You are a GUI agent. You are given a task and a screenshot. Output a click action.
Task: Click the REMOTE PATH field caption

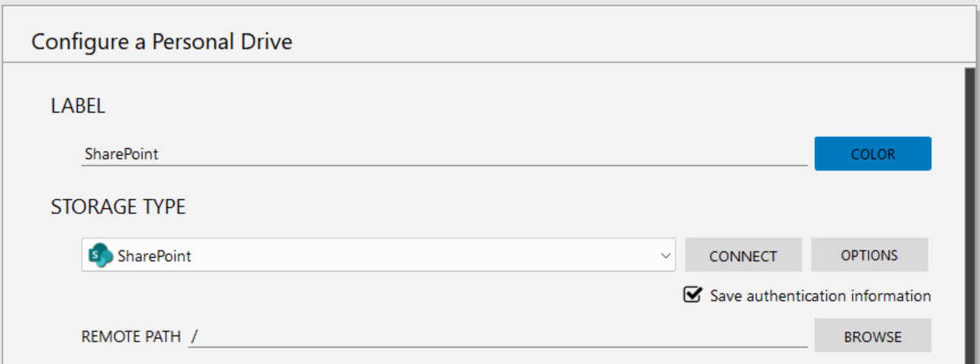[131, 337]
